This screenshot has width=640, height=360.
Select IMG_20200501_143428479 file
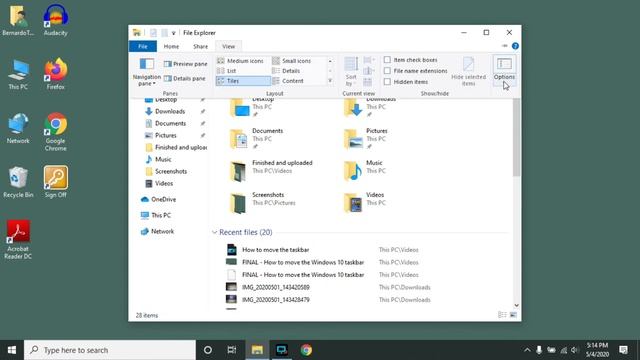[276, 300]
